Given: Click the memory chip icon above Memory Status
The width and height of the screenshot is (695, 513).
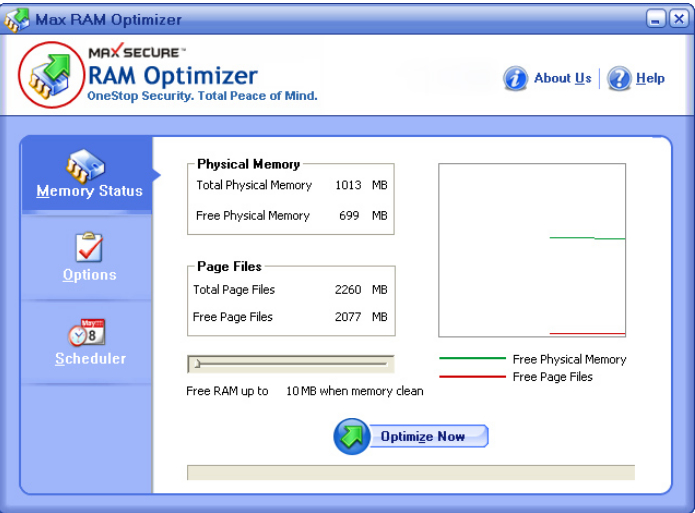Looking at the screenshot, I should click(x=85, y=166).
